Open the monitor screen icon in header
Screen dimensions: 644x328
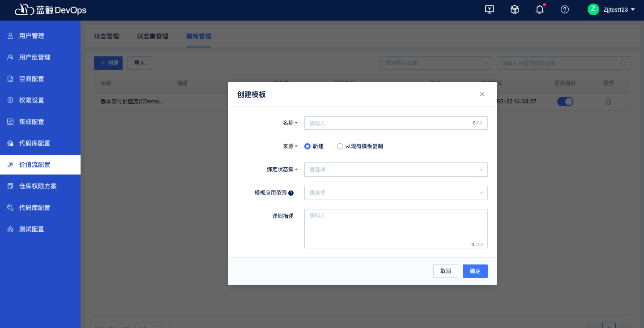tap(490, 9)
